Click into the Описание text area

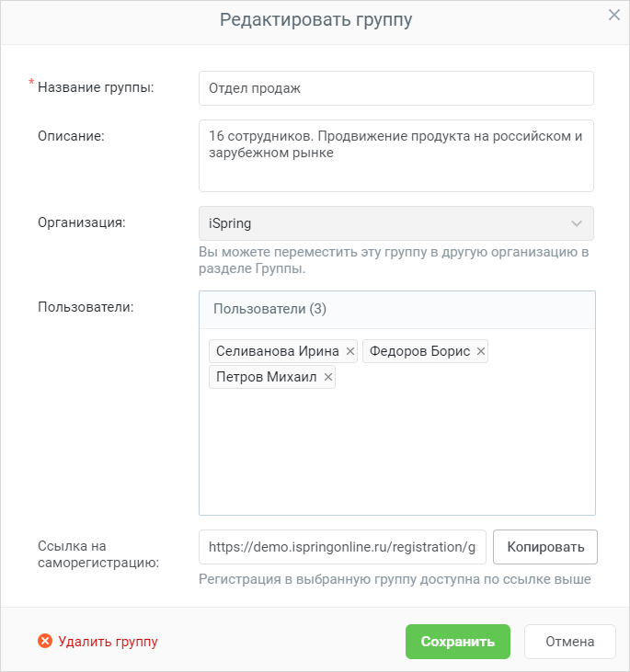396,156
